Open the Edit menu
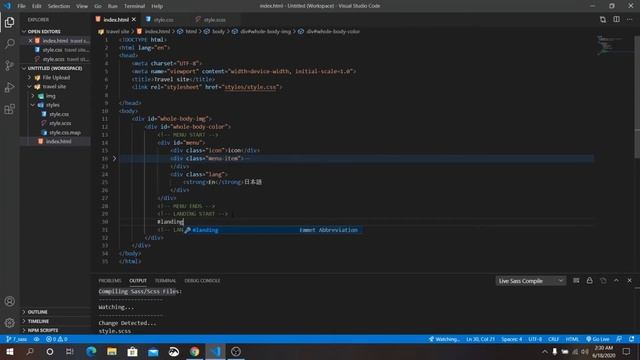The image size is (640, 360). pos(37,6)
